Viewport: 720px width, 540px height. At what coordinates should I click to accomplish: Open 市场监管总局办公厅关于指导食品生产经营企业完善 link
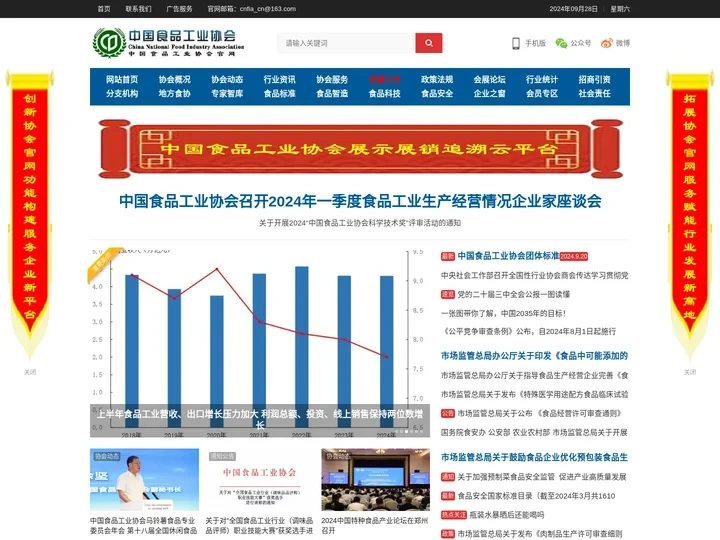534,376
